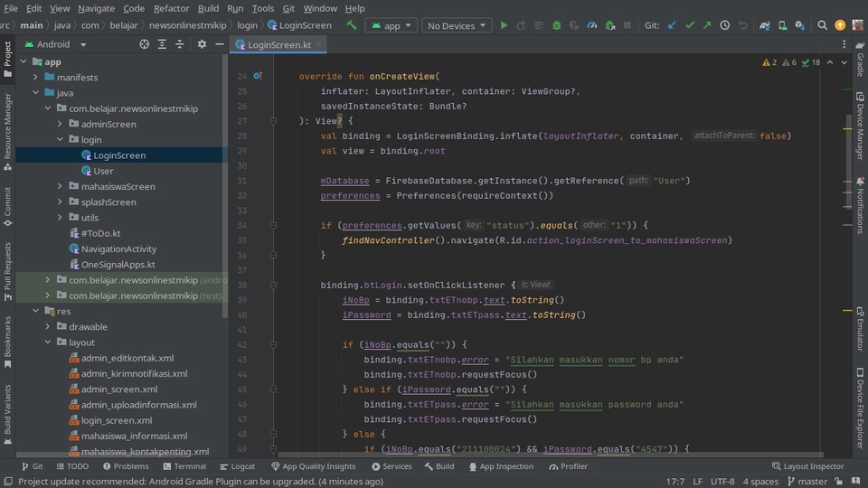Open the Git update project arrow
Image resolution: width=868 pixels, height=488 pixels.
[x=672, y=25]
